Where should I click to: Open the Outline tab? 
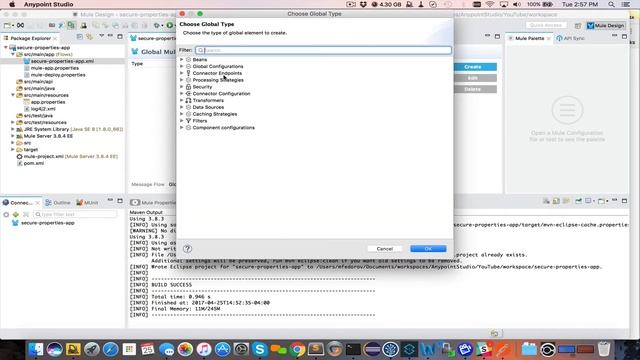[58, 202]
